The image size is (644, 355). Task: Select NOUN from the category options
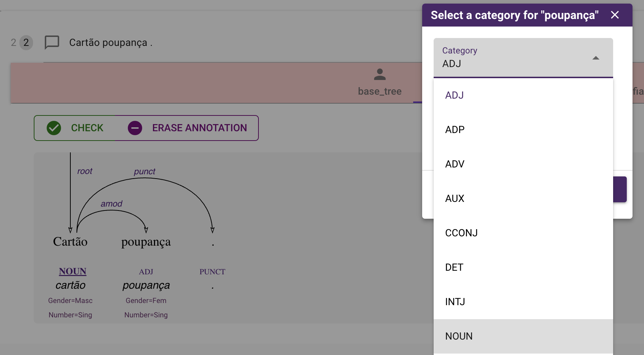(459, 336)
